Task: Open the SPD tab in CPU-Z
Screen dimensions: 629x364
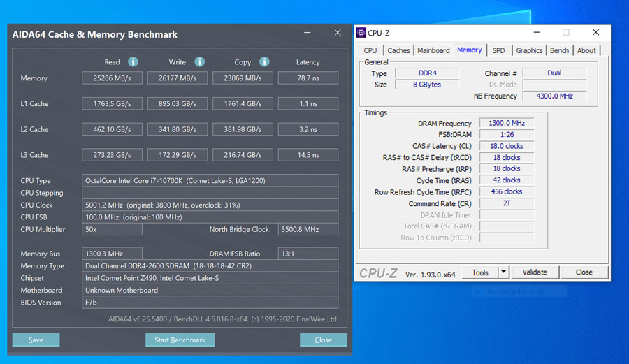Action: [x=498, y=50]
